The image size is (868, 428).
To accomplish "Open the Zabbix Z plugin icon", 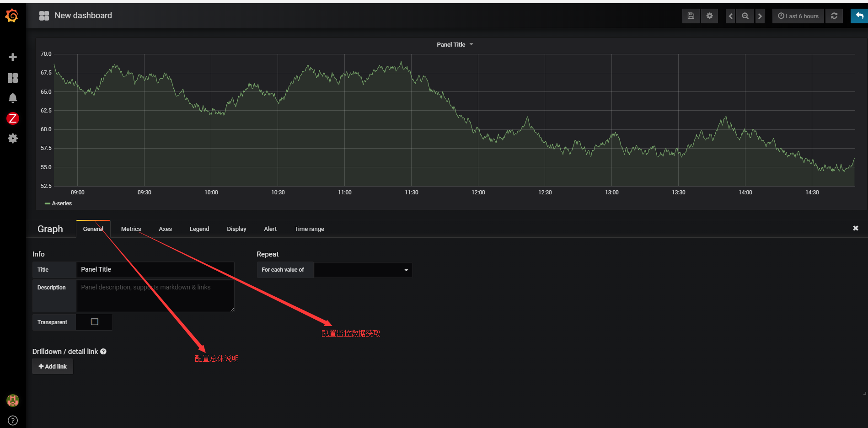I will (13, 118).
